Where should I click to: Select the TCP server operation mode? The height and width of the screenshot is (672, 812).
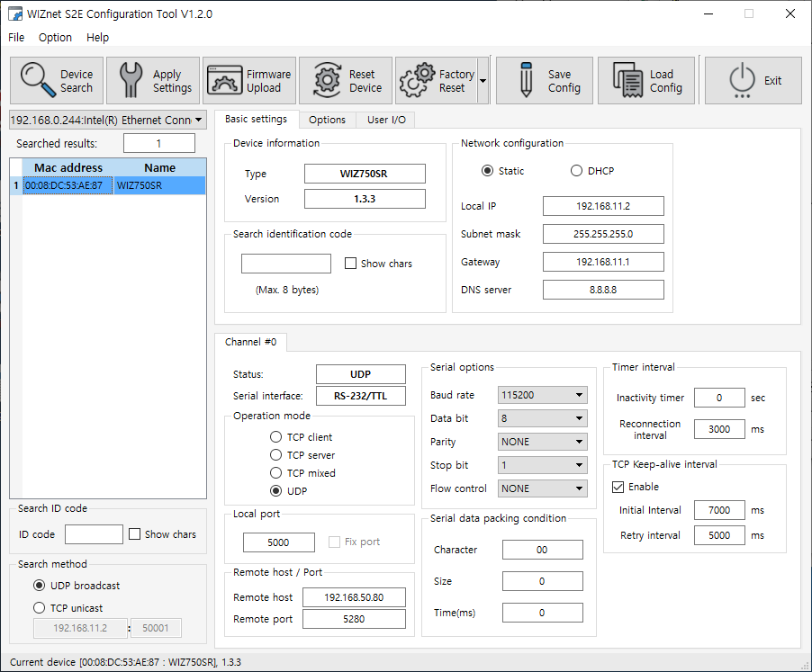coord(276,455)
